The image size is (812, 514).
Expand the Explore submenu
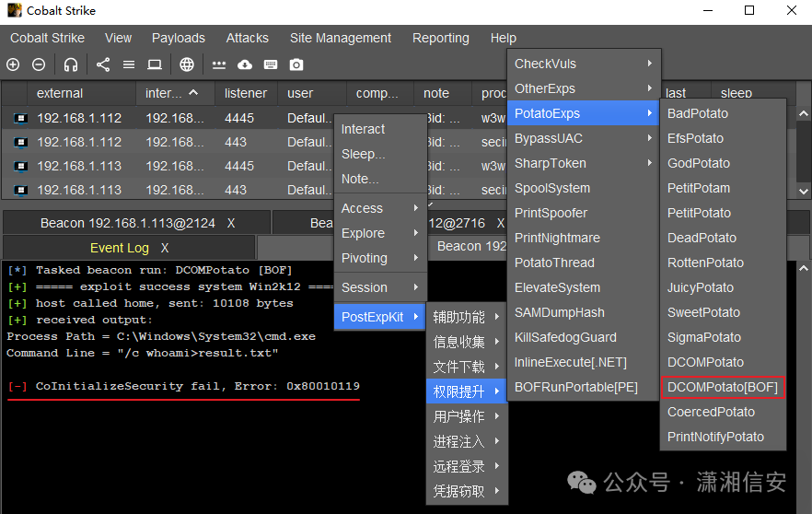pyautogui.click(x=380, y=233)
